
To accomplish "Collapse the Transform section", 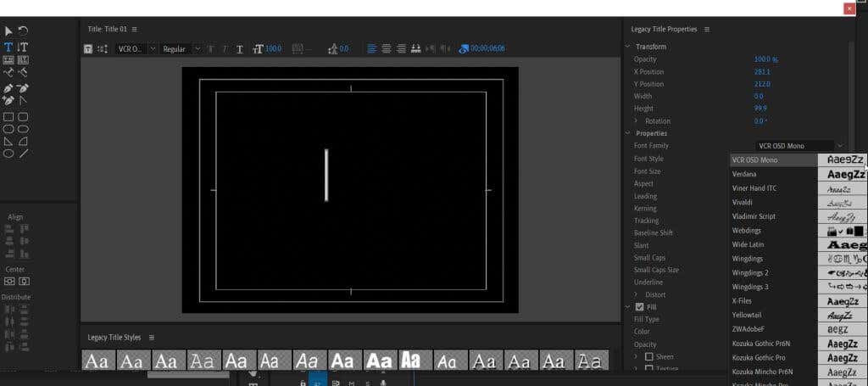I will point(628,47).
